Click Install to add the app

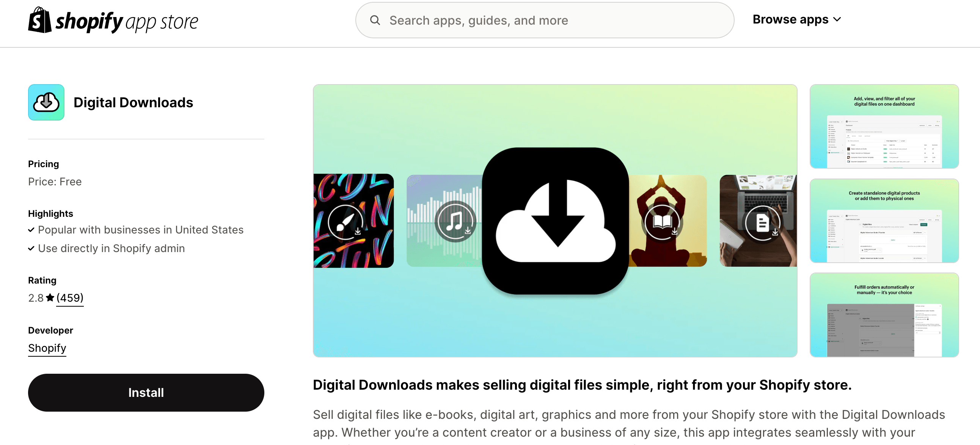pos(146,392)
